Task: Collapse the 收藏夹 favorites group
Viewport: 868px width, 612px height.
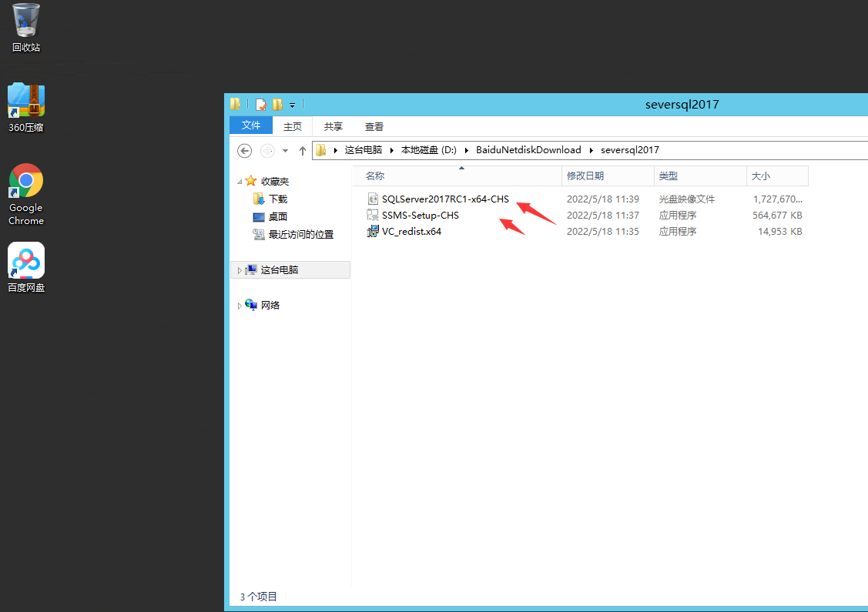Action: coord(240,182)
